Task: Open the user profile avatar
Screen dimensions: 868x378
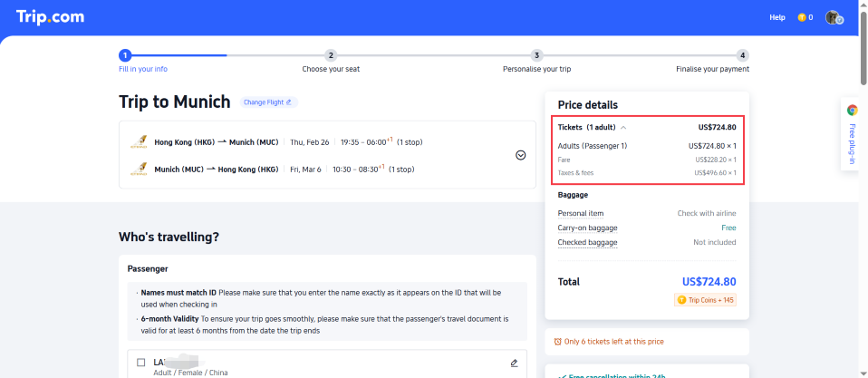Action: [x=834, y=17]
